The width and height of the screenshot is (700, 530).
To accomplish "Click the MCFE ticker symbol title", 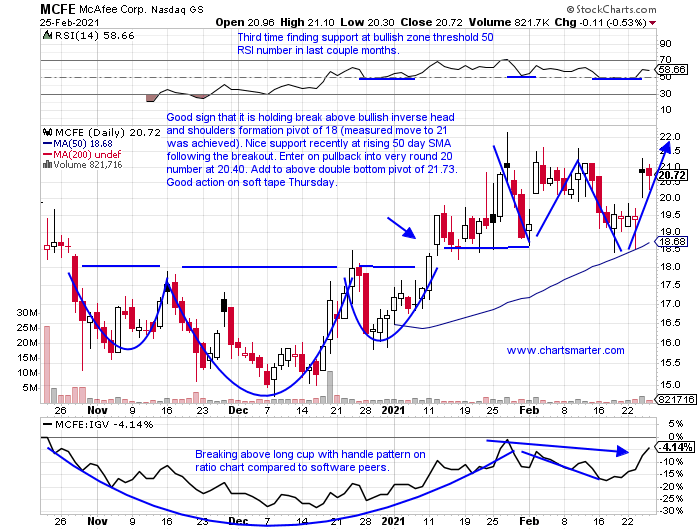I will click(x=58, y=8).
